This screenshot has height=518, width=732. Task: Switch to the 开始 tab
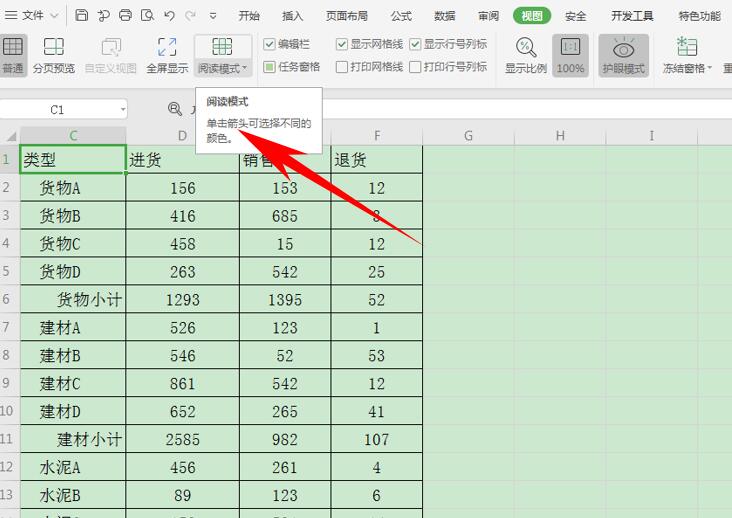(249, 16)
